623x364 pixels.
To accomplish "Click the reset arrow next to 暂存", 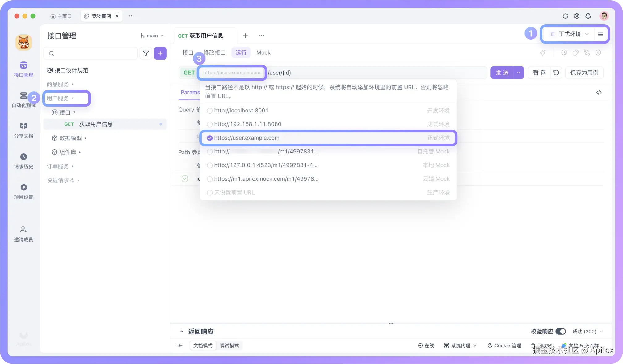I will point(556,73).
